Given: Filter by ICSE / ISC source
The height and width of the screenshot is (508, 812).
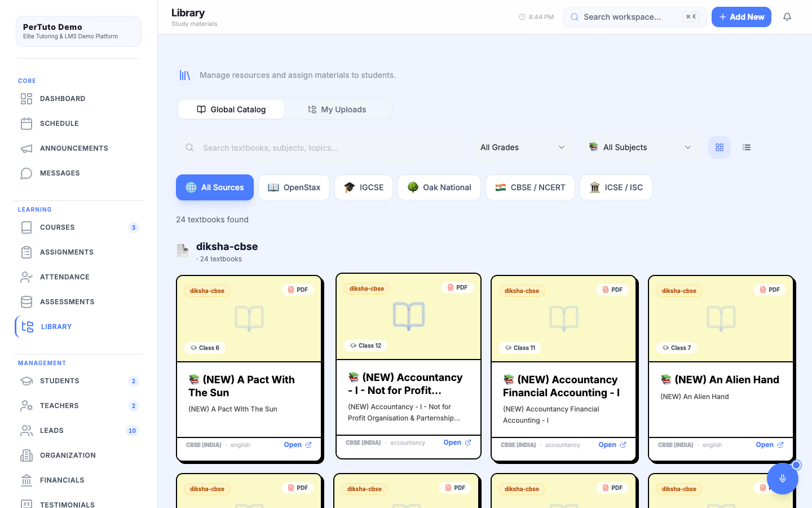Looking at the screenshot, I should click(616, 187).
